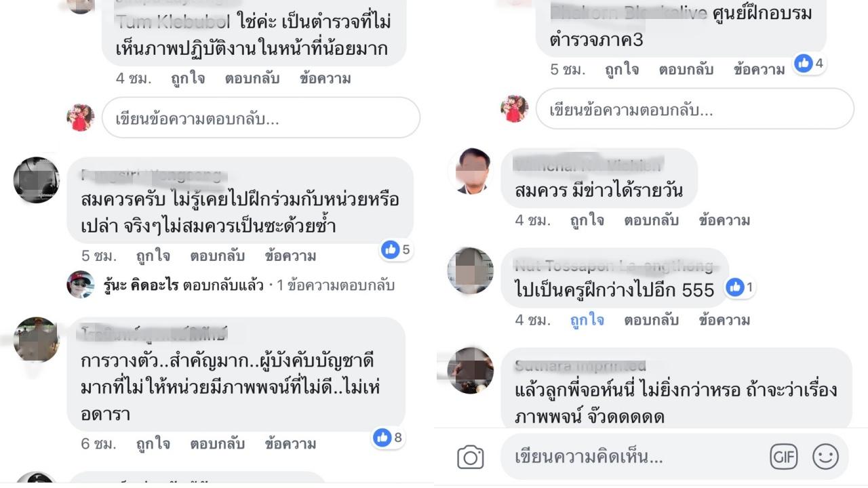This screenshot has width=868, height=488.
Task: Focus the left เขียนข้อความตอบกลับ reply field
Action: coord(261,118)
